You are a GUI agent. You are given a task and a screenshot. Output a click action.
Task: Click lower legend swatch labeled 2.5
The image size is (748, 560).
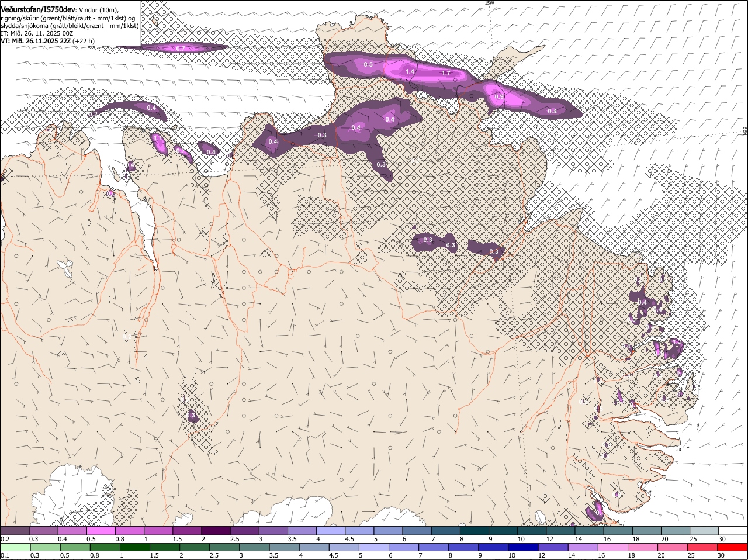click(x=224, y=547)
